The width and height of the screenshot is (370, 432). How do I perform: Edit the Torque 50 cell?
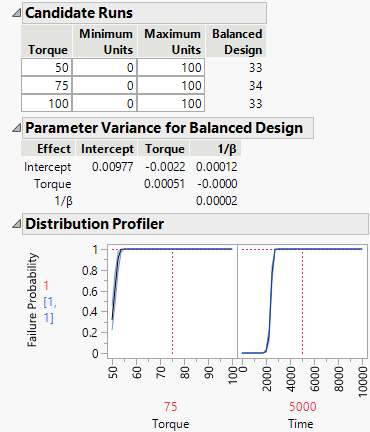click(47, 68)
